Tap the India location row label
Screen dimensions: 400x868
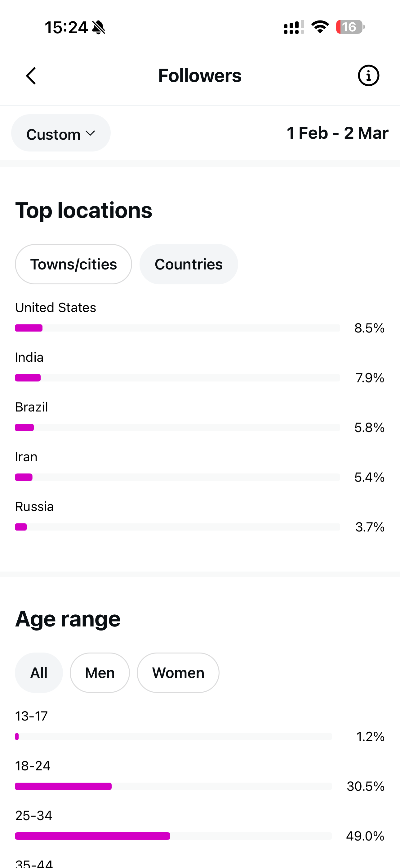point(29,357)
